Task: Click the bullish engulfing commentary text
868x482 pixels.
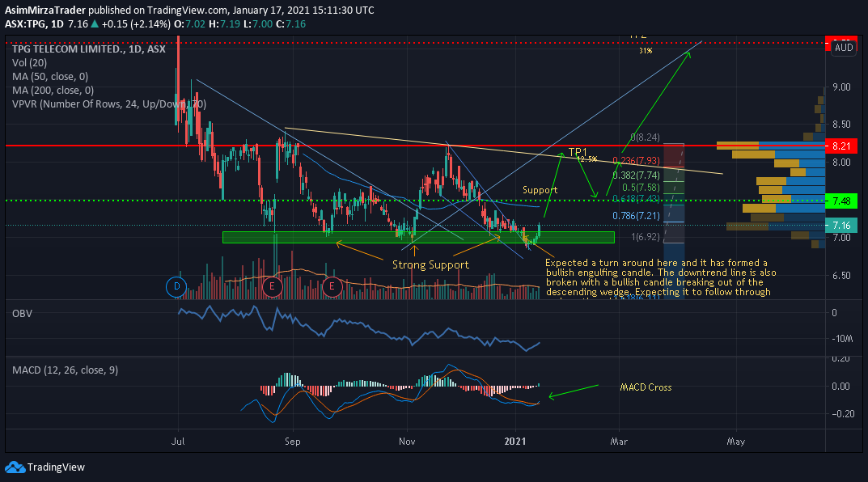Action: tap(660, 278)
